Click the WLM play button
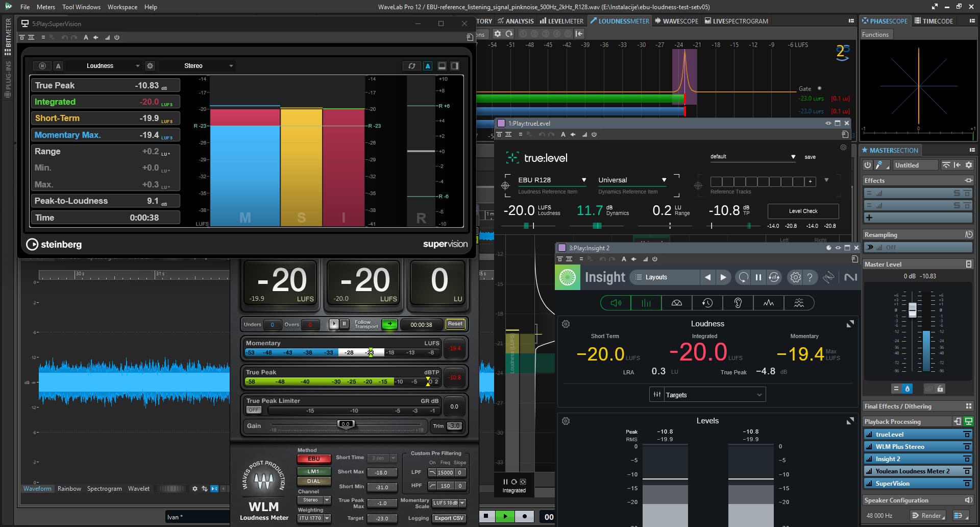Screen dimensions: 980x527 [x=334, y=324]
